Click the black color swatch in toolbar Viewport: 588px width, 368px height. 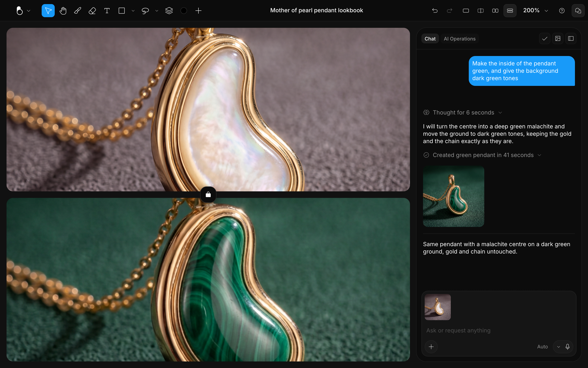tap(184, 10)
